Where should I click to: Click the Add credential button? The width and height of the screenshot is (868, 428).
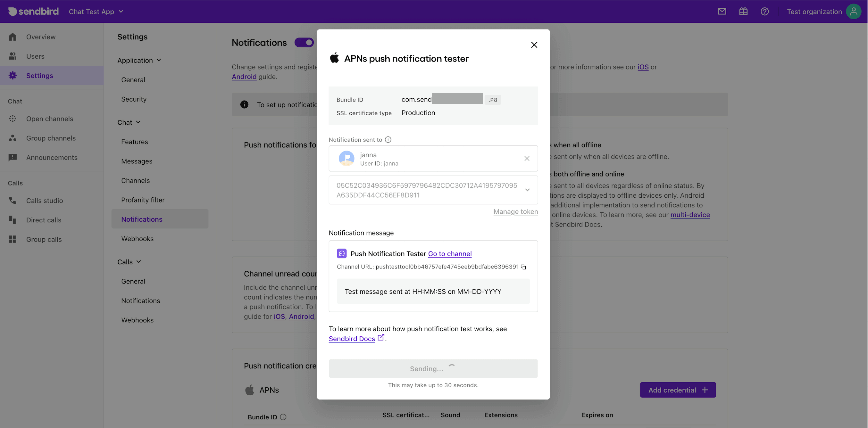coord(678,390)
